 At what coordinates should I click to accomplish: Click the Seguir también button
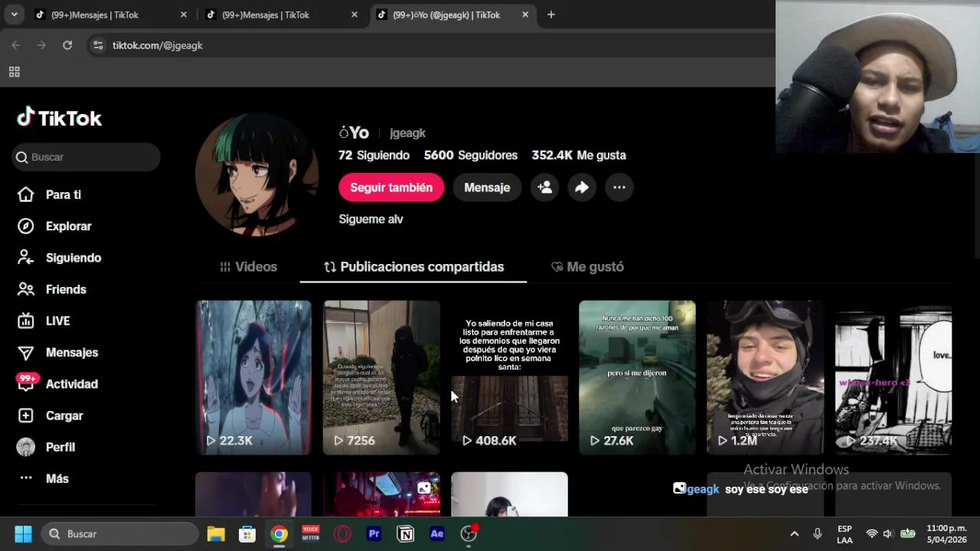391,187
